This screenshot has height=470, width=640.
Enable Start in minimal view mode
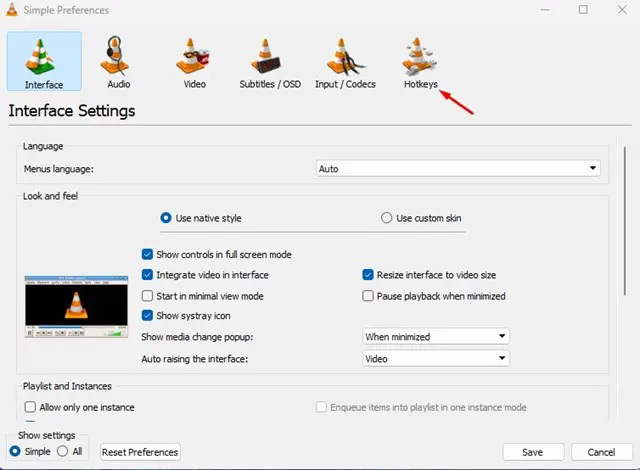[147, 296]
